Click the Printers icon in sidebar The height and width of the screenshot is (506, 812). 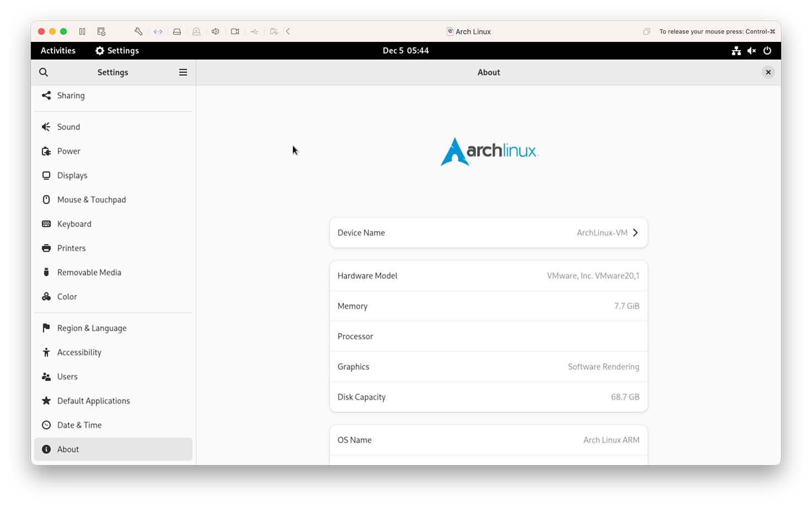tap(46, 248)
